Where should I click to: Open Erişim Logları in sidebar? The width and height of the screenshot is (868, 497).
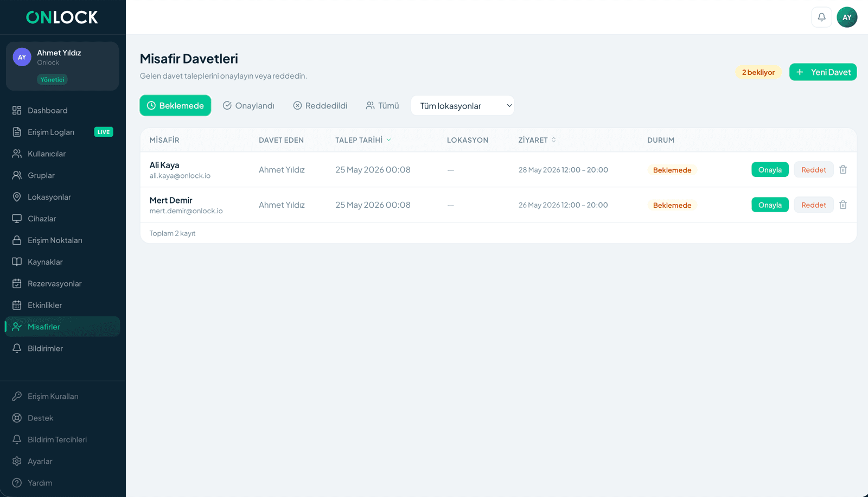click(62, 132)
